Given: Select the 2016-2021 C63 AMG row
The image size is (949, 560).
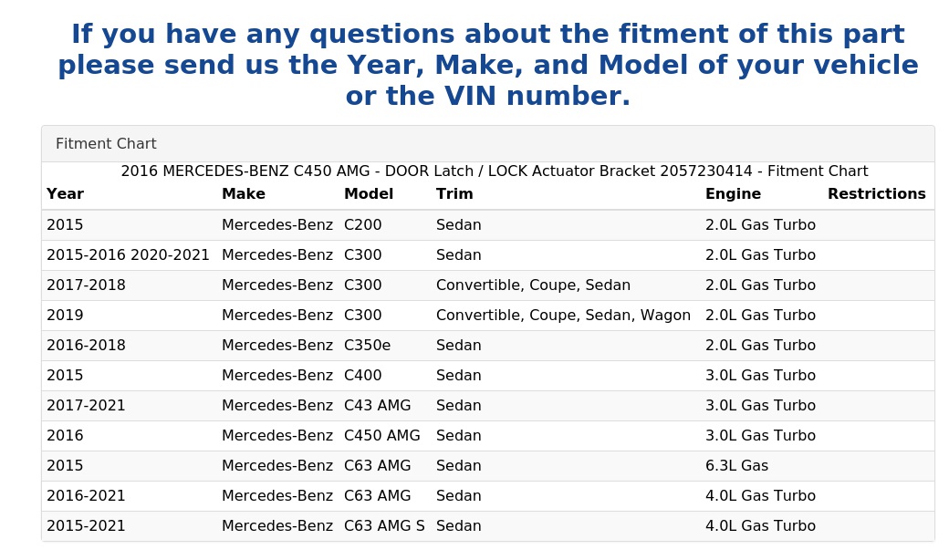Looking at the screenshot, I should pyautogui.click(x=488, y=496).
